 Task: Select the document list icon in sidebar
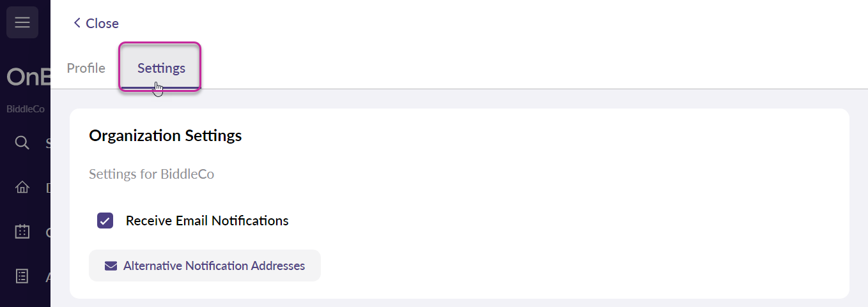22,276
